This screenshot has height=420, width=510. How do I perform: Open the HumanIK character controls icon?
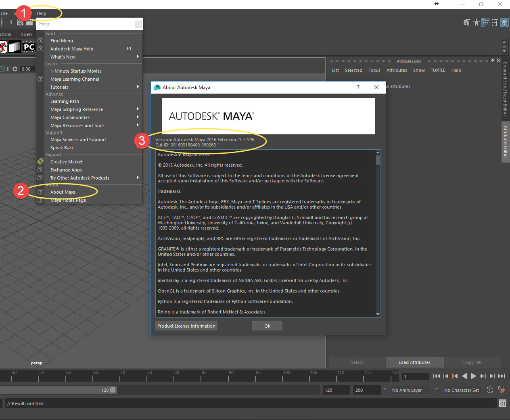point(476,23)
